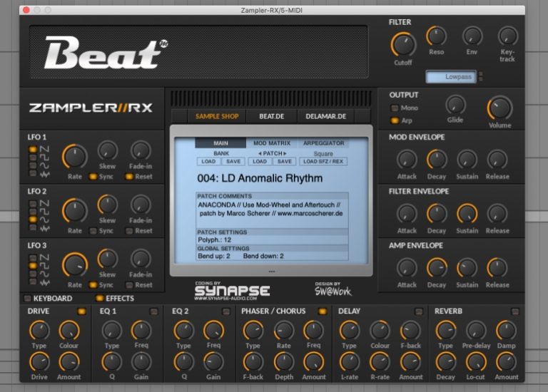Viewport: 548px width, 392px height.
Task: Turn on the Delay effect
Action: (x=415, y=311)
